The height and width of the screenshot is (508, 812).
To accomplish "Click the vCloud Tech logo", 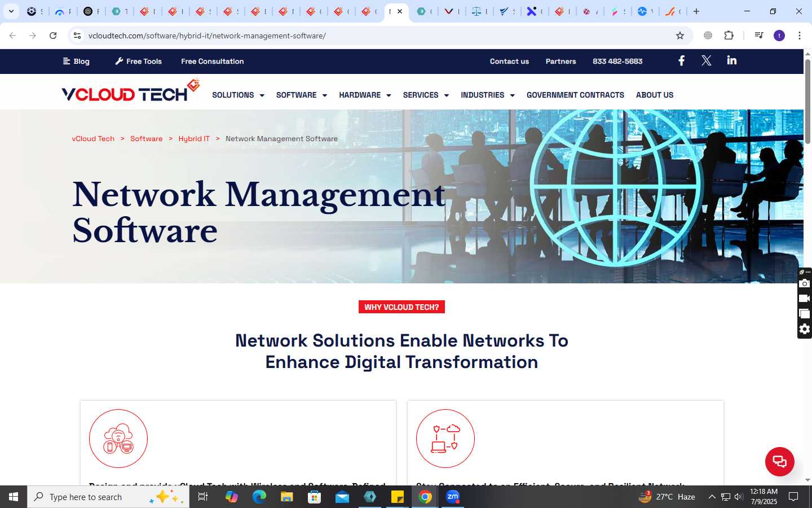I will pyautogui.click(x=131, y=91).
